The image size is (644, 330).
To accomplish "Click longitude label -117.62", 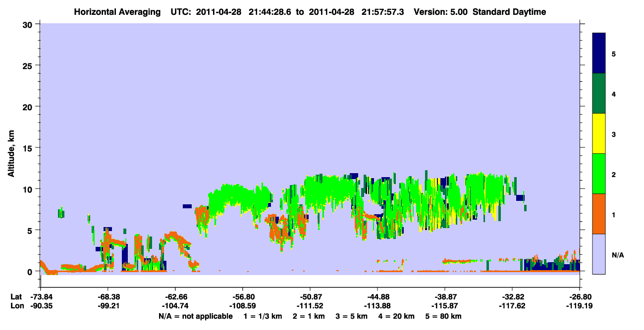I will (512, 306).
